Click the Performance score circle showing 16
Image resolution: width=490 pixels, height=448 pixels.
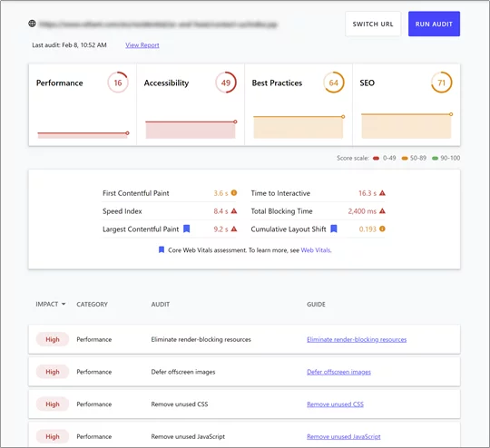(x=118, y=83)
